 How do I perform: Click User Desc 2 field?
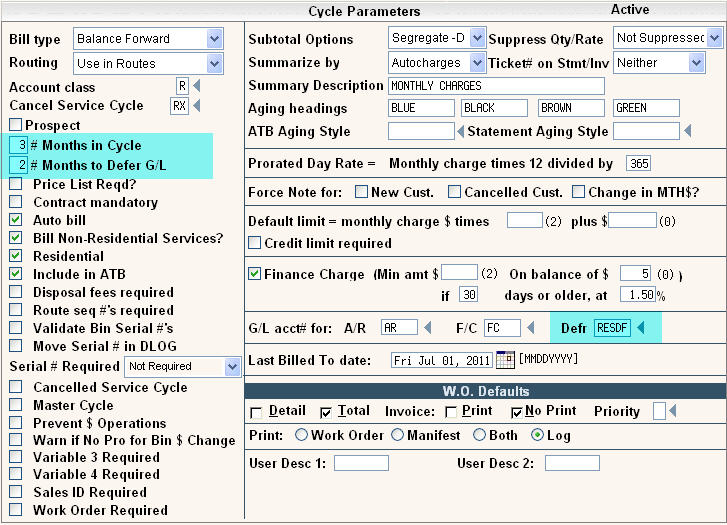coord(572,463)
